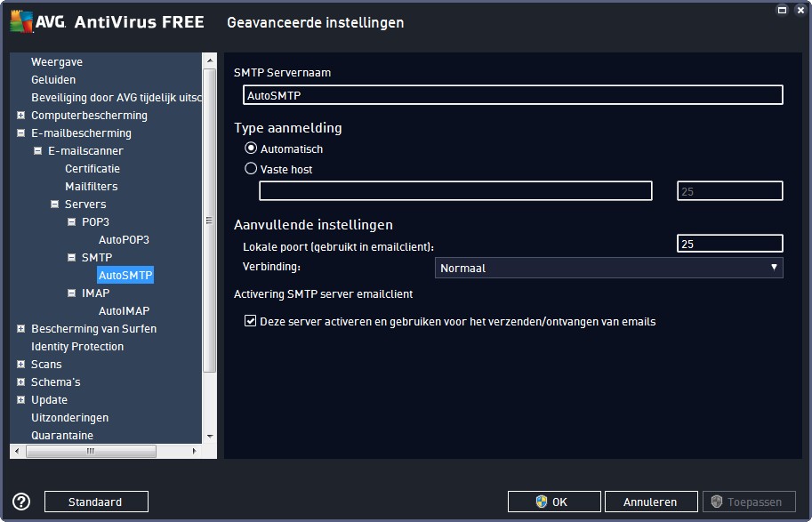The width and height of the screenshot is (812, 522).
Task: Select Certificatie tree item
Action: (92, 168)
